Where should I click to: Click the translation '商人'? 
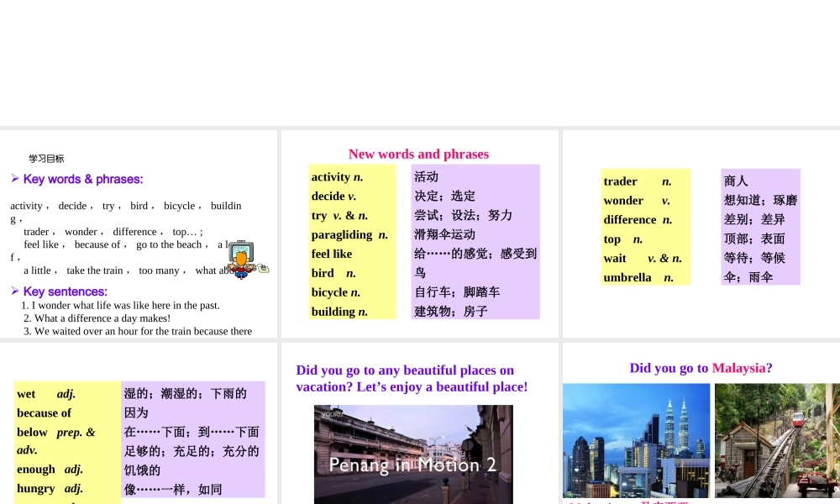[x=736, y=181]
